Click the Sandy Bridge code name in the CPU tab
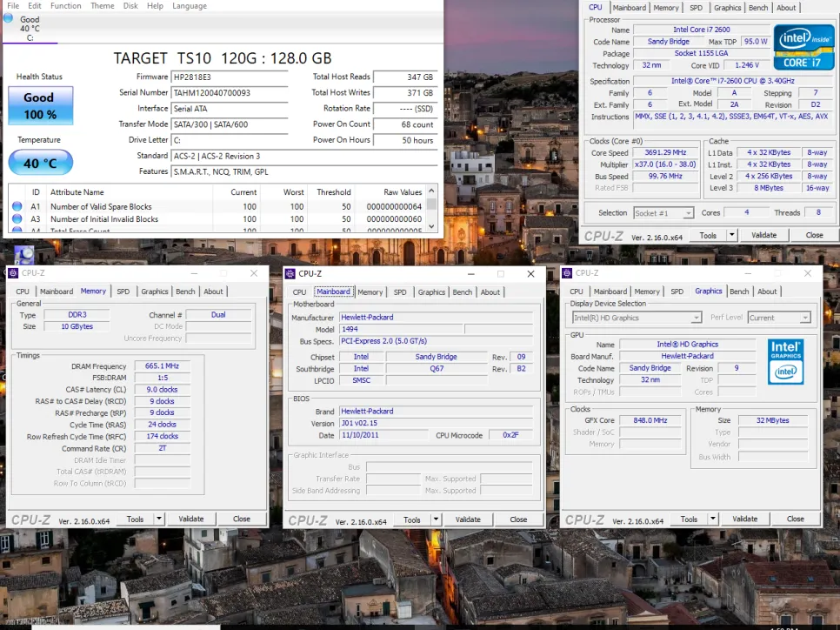 tap(668, 42)
